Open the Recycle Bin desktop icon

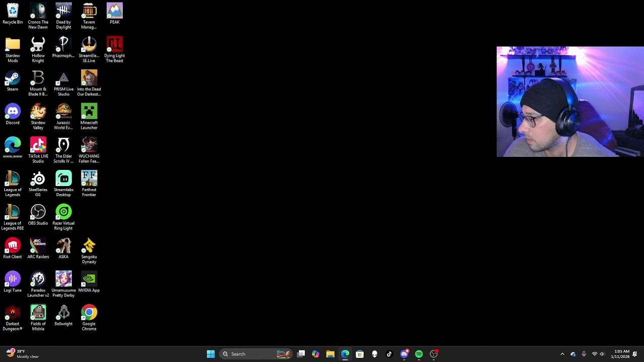13,14
